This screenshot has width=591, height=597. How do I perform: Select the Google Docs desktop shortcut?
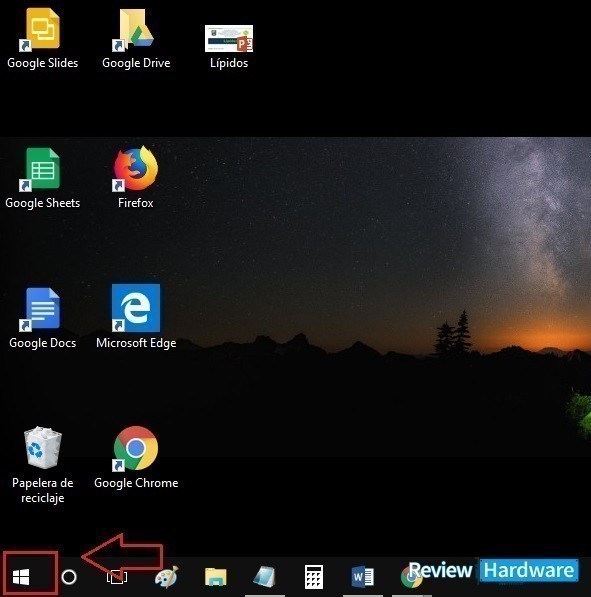42,318
